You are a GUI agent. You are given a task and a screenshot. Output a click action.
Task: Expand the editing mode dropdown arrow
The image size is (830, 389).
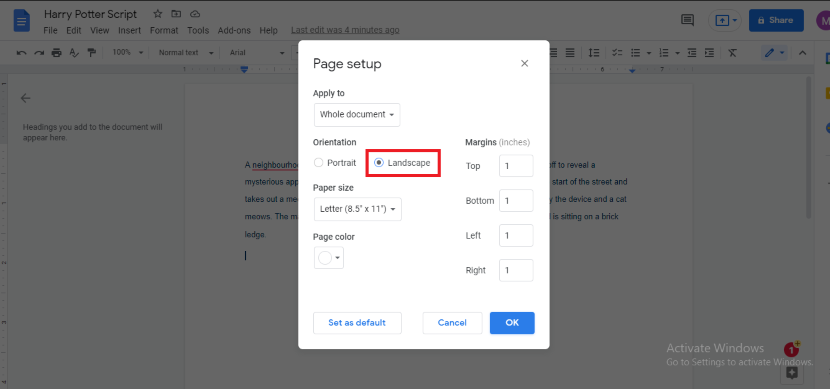(x=782, y=52)
